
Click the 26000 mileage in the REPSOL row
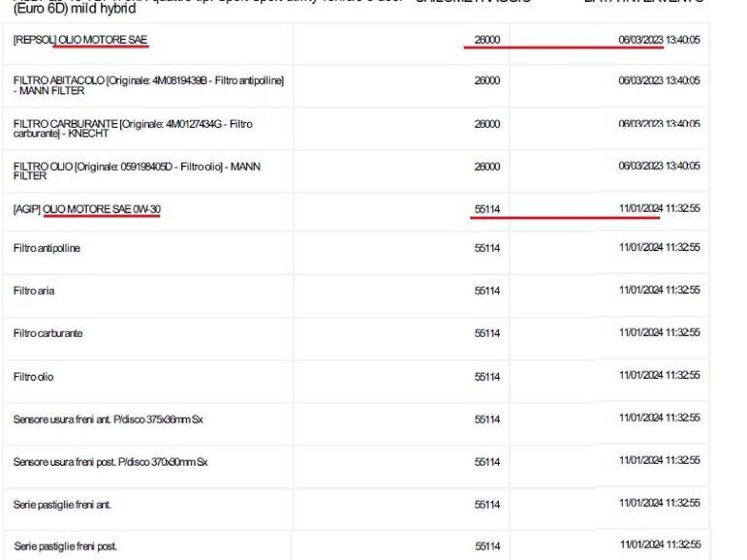(x=487, y=40)
